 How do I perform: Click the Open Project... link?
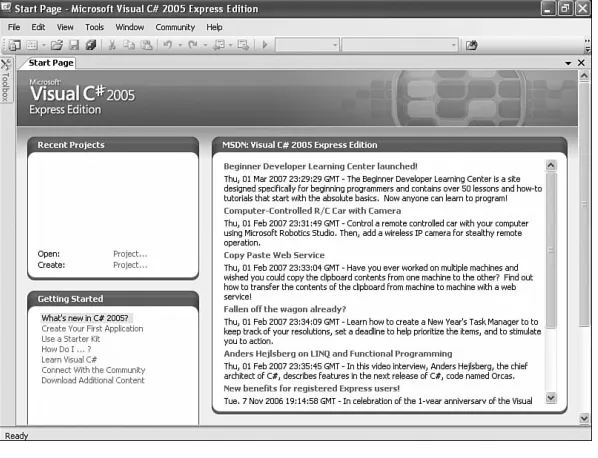point(130,254)
